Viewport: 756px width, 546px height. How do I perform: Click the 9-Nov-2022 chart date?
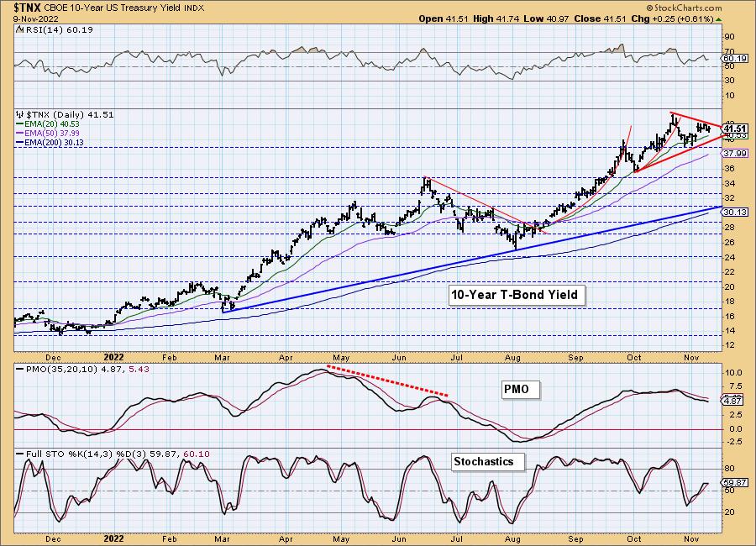click(36, 18)
